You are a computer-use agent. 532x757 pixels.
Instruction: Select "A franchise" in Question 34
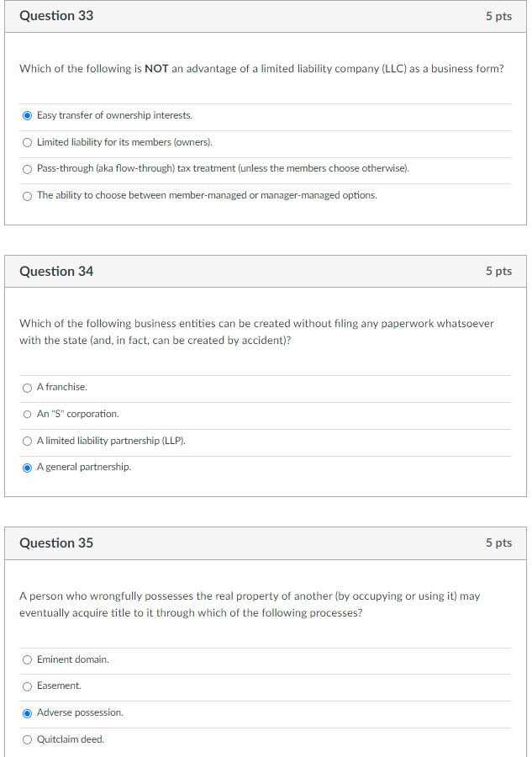pyautogui.click(x=27, y=387)
